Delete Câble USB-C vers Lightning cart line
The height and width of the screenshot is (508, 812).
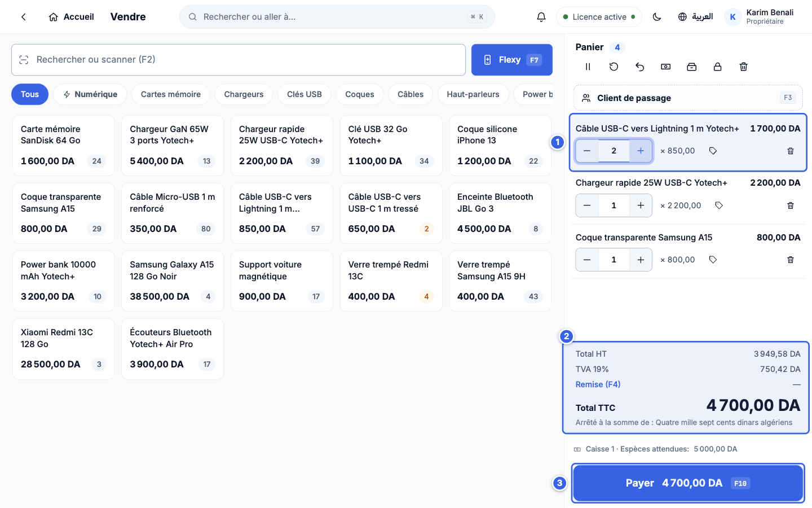coord(791,151)
